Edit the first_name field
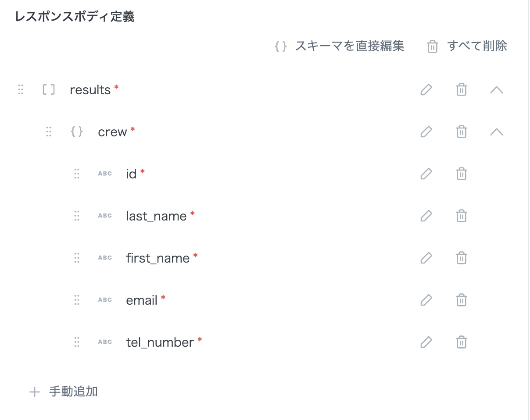Image resolution: width=530 pixels, height=420 pixels. [x=426, y=258]
